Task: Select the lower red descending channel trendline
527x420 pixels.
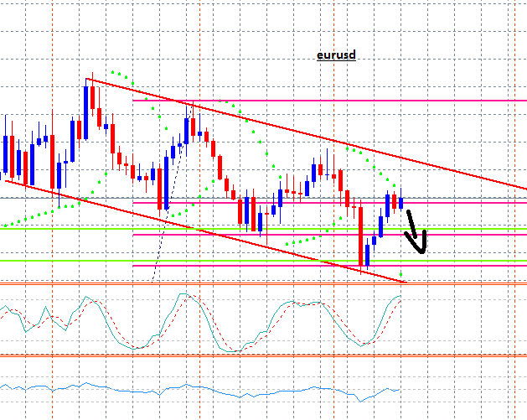Action: [206, 231]
